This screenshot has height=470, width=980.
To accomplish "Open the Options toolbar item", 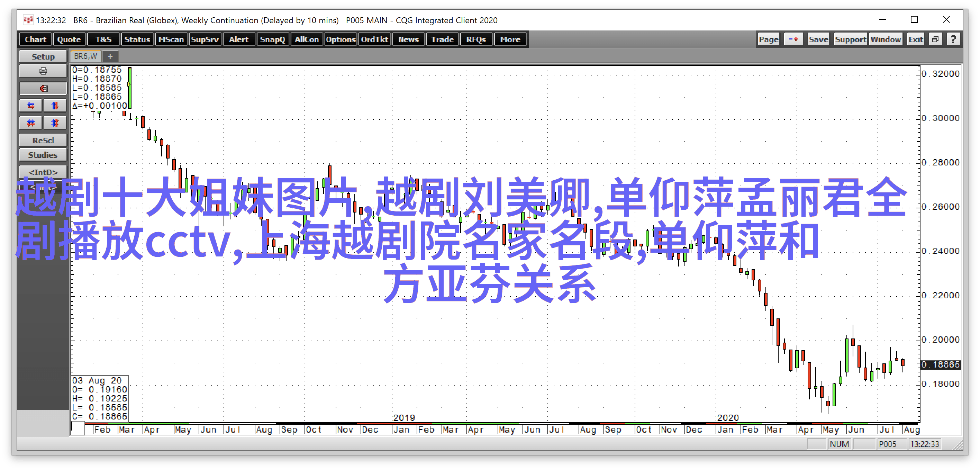I will [x=340, y=39].
